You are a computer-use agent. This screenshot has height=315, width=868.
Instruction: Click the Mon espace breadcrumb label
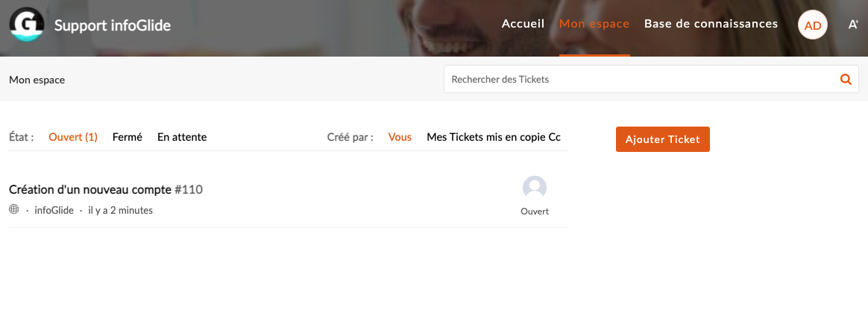point(37,80)
